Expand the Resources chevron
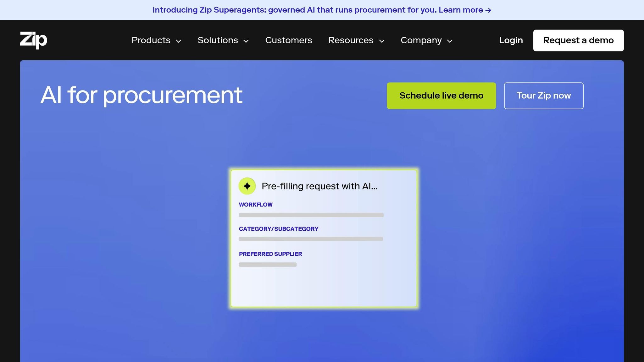Image resolution: width=644 pixels, height=362 pixels. point(382,41)
